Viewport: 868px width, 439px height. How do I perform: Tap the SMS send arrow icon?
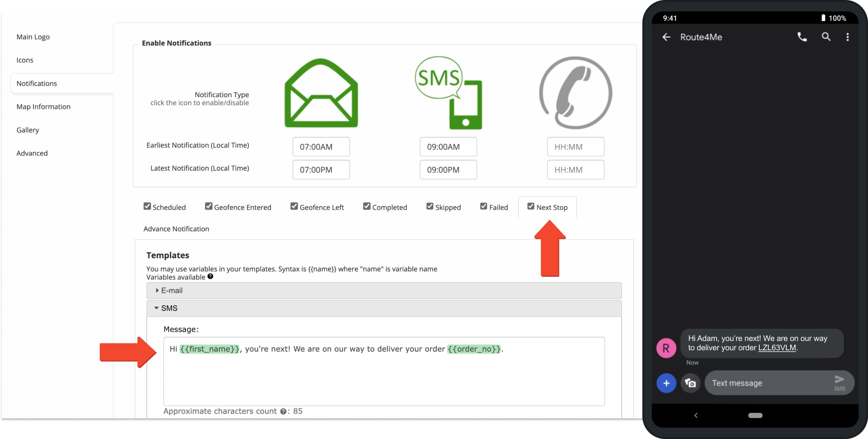tap(839, 382)
